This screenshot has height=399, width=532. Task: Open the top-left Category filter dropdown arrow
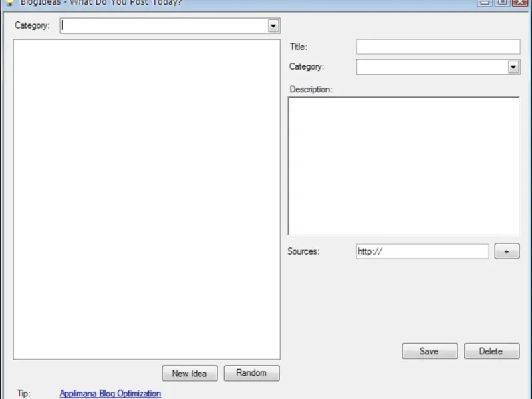(x=273, y=26)
